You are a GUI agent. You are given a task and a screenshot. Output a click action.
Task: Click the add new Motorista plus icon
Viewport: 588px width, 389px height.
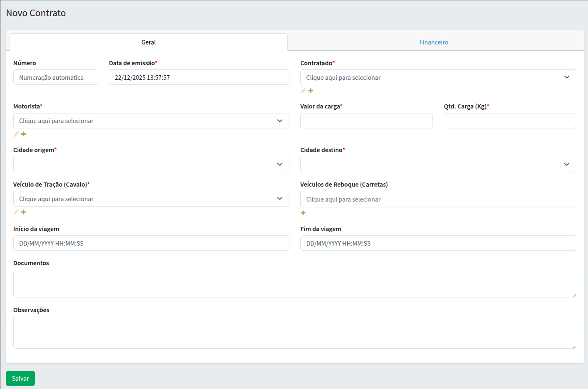pos(24,134)
